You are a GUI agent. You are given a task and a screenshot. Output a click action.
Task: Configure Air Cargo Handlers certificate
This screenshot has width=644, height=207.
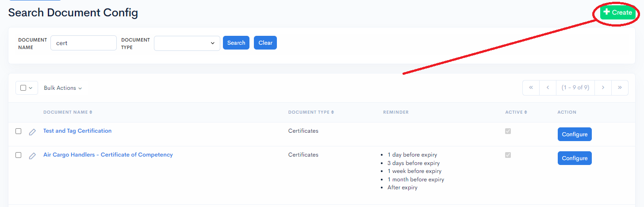[x=575, y=158]
